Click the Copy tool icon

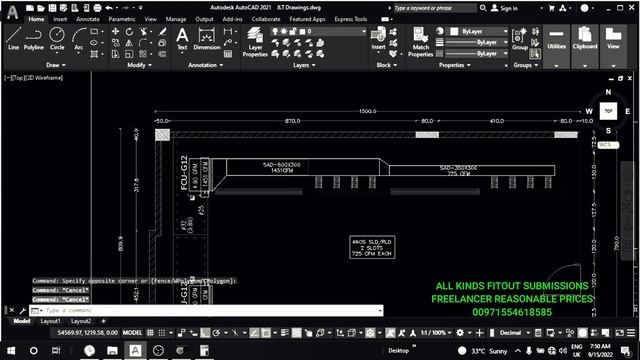[x=116, y=42]
